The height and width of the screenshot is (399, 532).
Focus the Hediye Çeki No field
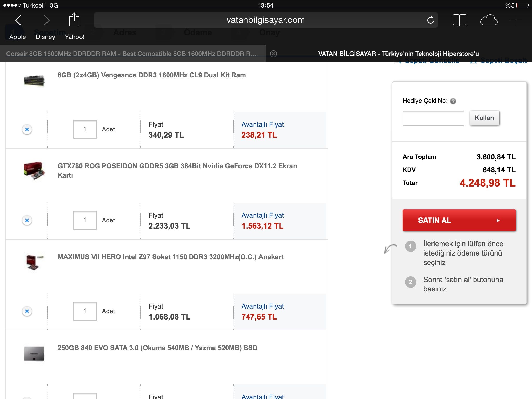(433, 118)
